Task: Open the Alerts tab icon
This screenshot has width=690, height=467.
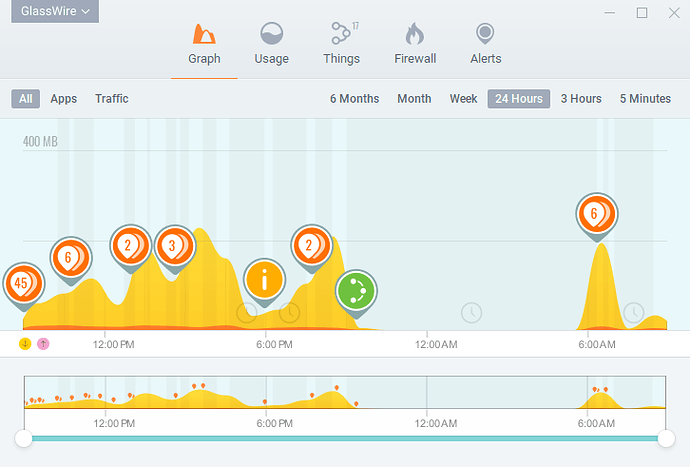Action: point(485,35)
